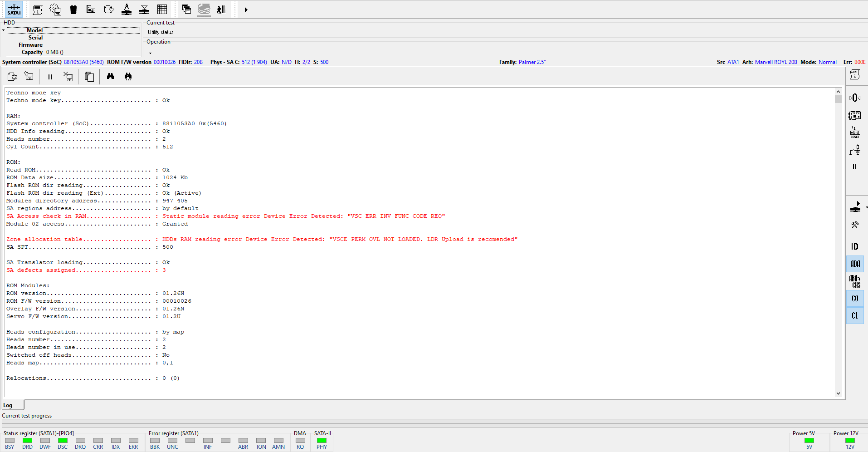Pause the log with the pause icon
This screenshot has width=868, height=452.
[x=50, y=77]
